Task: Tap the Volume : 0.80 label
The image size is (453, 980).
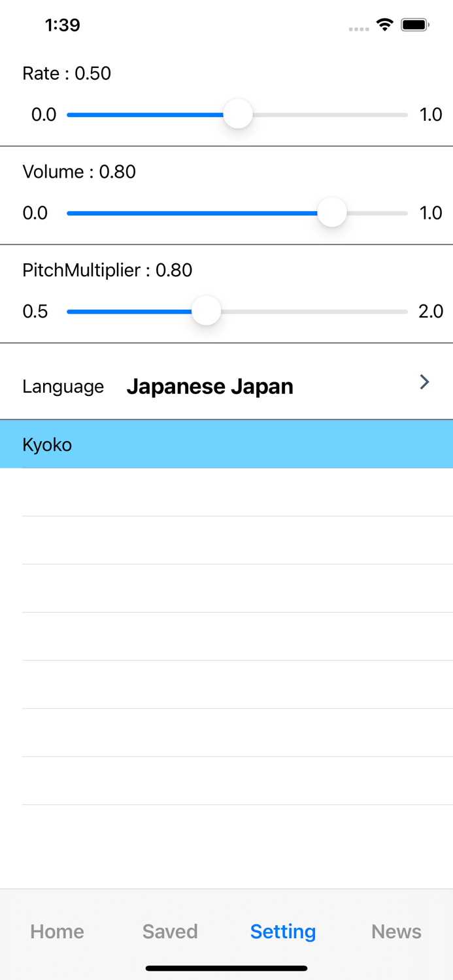Action: coord(79,172)
